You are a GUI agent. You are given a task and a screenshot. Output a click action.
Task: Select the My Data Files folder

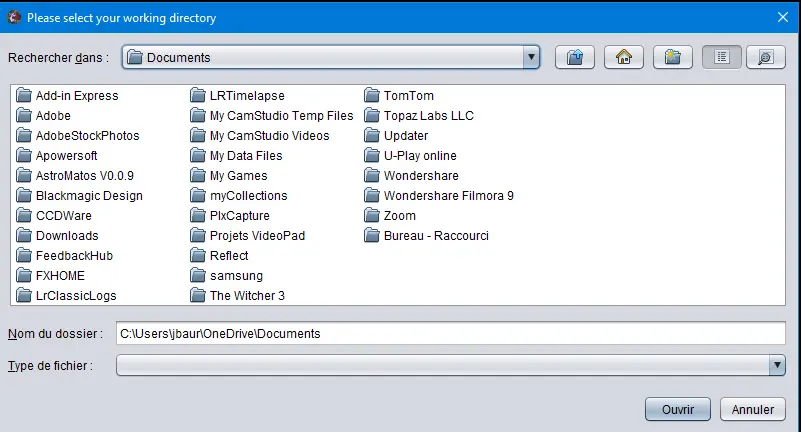coord(236,155)
